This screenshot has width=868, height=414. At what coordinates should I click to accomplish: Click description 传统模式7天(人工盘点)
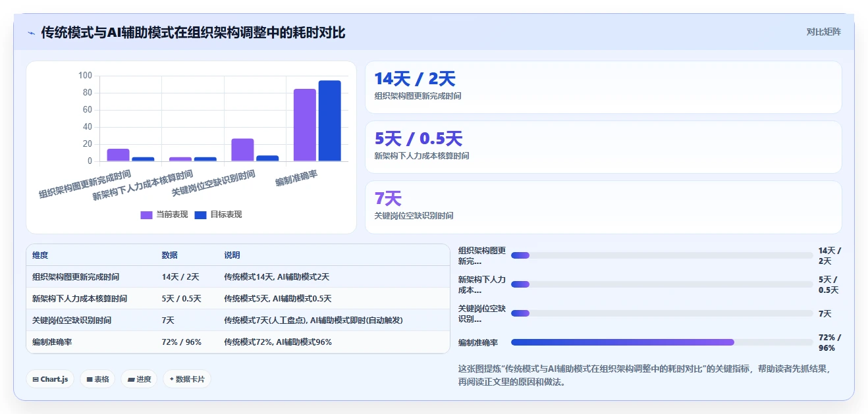265,321
